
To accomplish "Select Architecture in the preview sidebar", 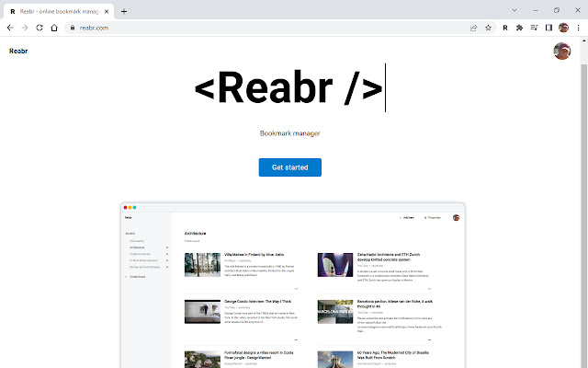I will (137, 247).
